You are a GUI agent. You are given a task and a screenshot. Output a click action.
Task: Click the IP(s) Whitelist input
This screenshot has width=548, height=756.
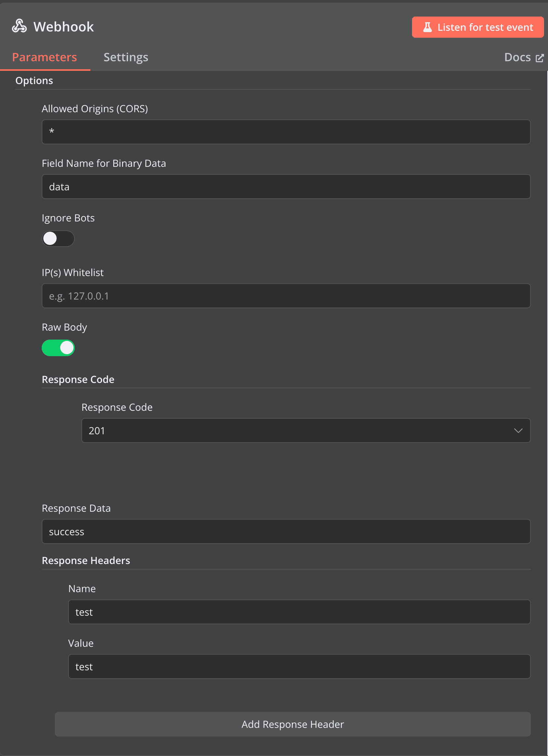(x=286, y=296)
